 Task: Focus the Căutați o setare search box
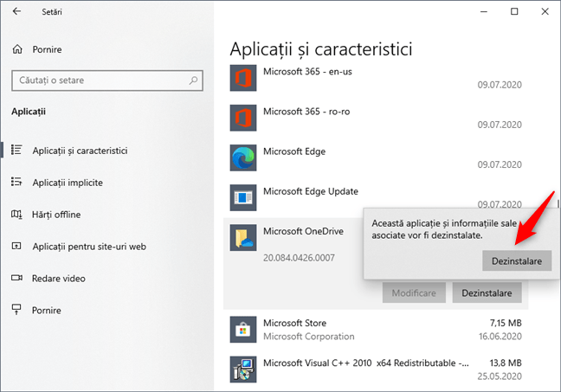click(x=107, y=80)
